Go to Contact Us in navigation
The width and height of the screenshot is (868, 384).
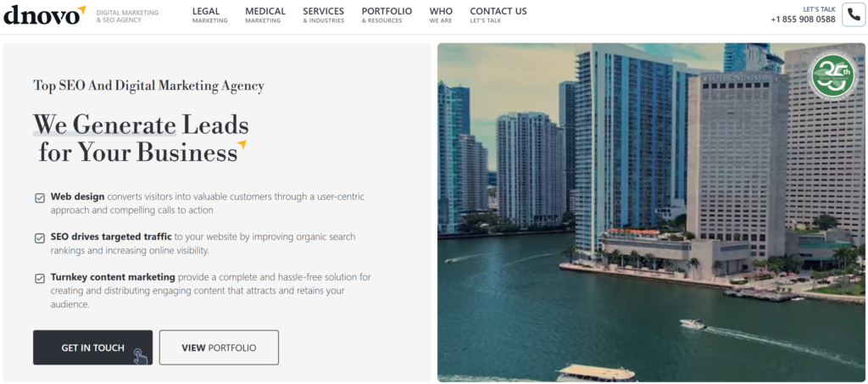(x=498, y=15)
